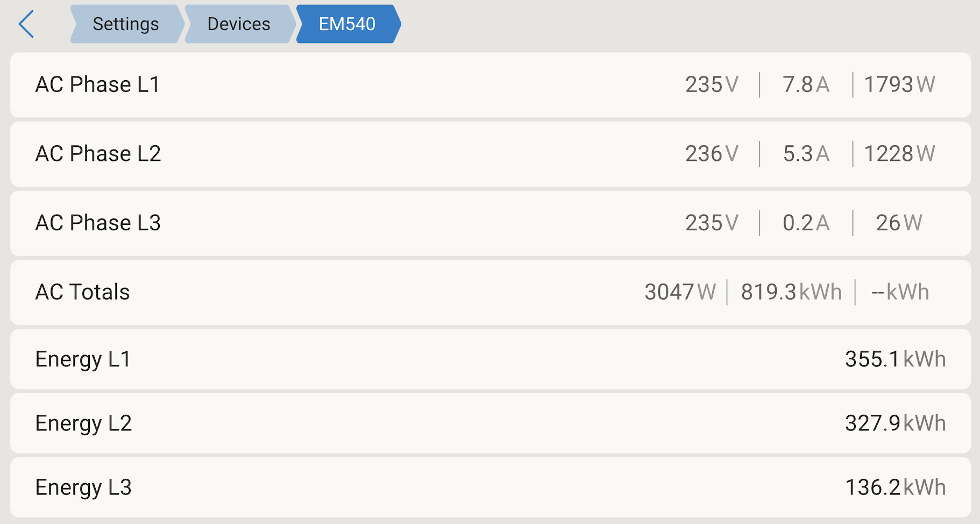Go to the Settings breadcrumb
This screenshot has width=980, height=524.
pyautogui.click(x=126, y=24)
